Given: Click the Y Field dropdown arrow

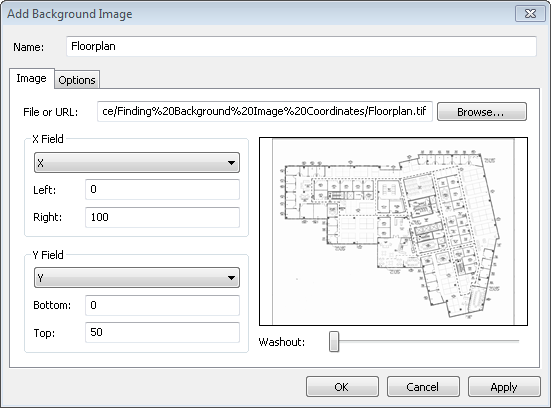Looking at the screenshot, I should click(x=231, y=278).
